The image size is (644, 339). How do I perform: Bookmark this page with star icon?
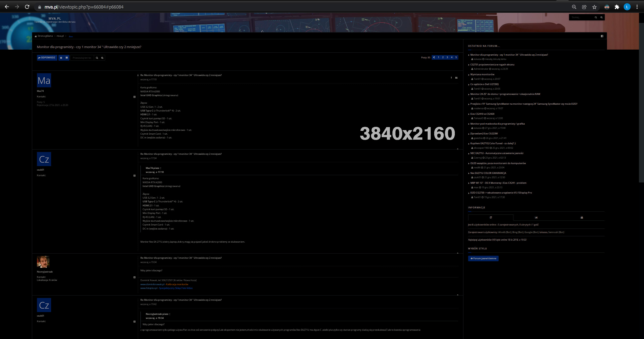[x=594, y=7]
